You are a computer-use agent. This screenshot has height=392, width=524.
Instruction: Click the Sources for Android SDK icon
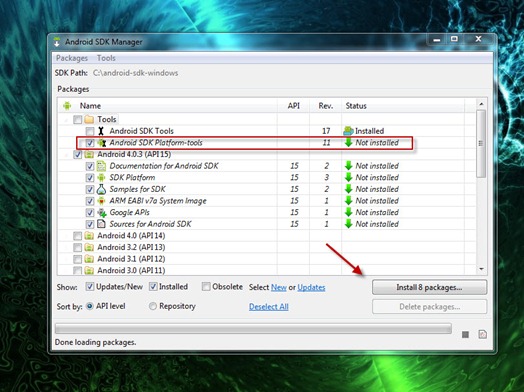(101, 224)
